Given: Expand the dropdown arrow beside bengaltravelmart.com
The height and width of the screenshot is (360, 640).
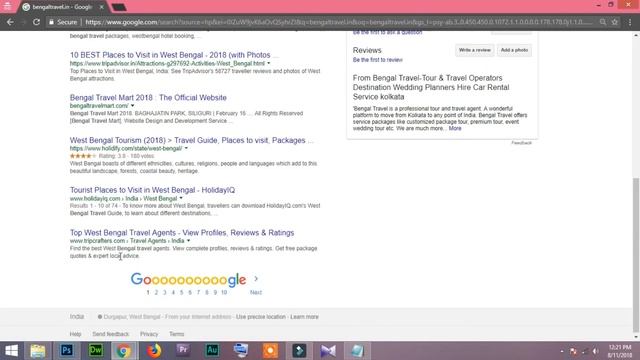Looking at the screenshot, I should [x=132, y=106].
